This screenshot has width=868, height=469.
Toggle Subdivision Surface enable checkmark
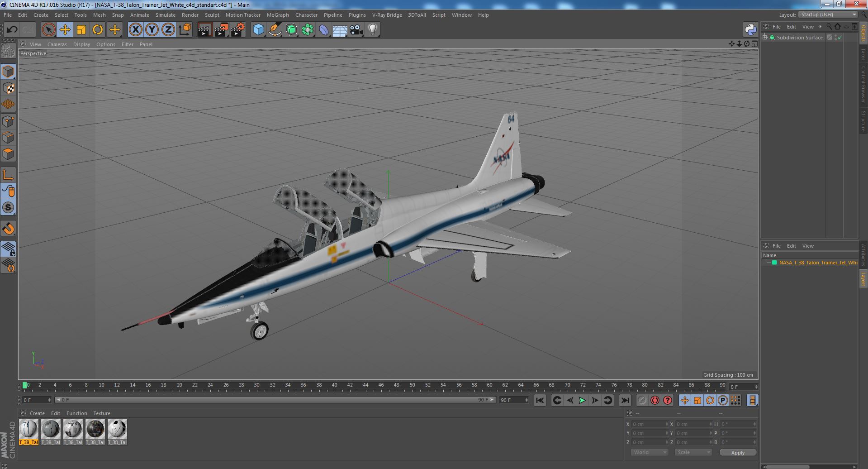coord(840,38)
